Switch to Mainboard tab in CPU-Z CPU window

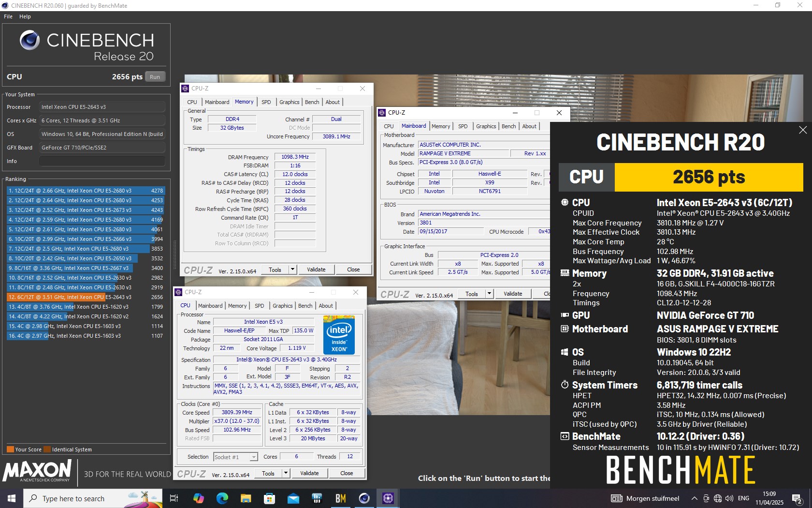tap(210, 306)
